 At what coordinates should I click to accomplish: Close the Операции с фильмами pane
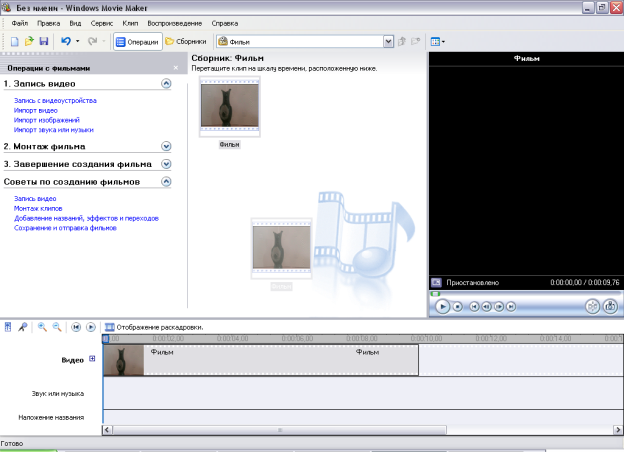[176, 68]
